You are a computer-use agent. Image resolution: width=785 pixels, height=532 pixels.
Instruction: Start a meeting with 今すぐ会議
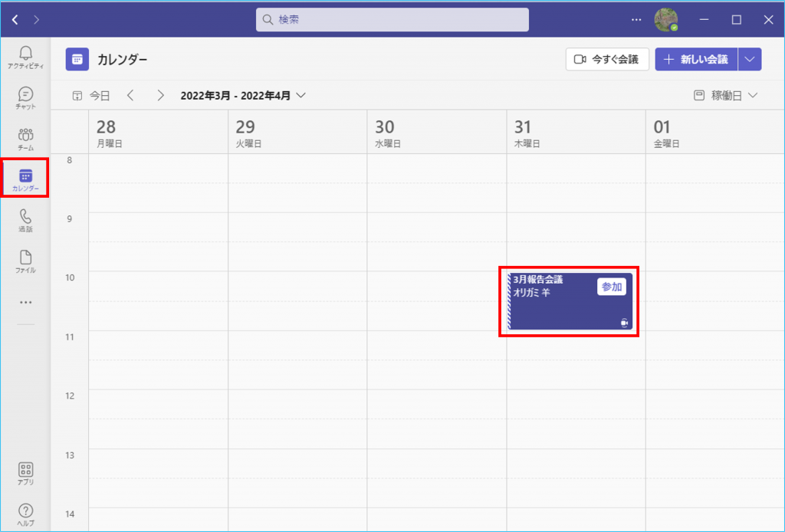click(607, 59)
